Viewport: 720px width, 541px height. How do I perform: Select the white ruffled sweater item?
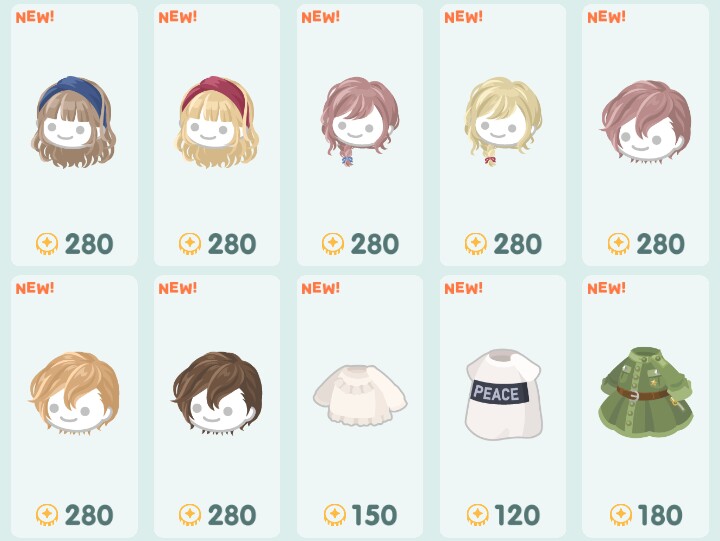coord(360,395)
